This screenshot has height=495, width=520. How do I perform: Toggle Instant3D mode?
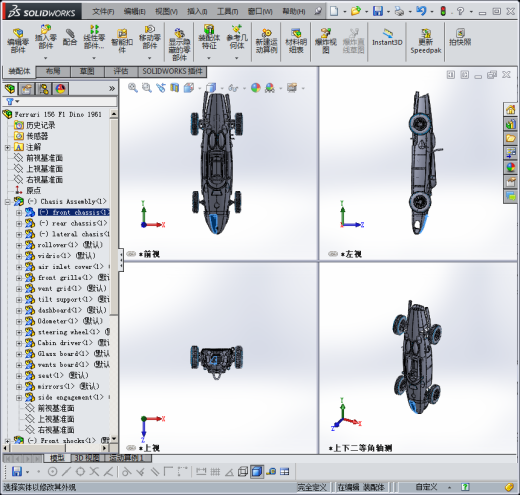coord(387,38)
